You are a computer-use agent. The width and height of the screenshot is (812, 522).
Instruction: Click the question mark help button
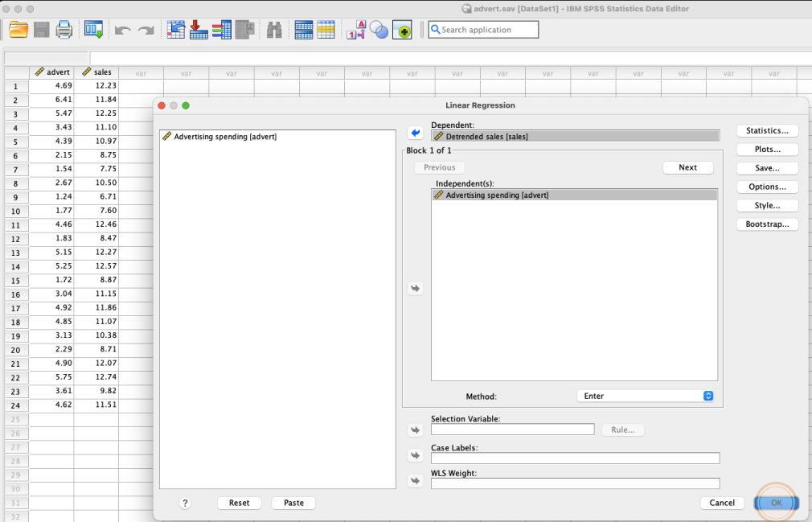coord(185,503)
